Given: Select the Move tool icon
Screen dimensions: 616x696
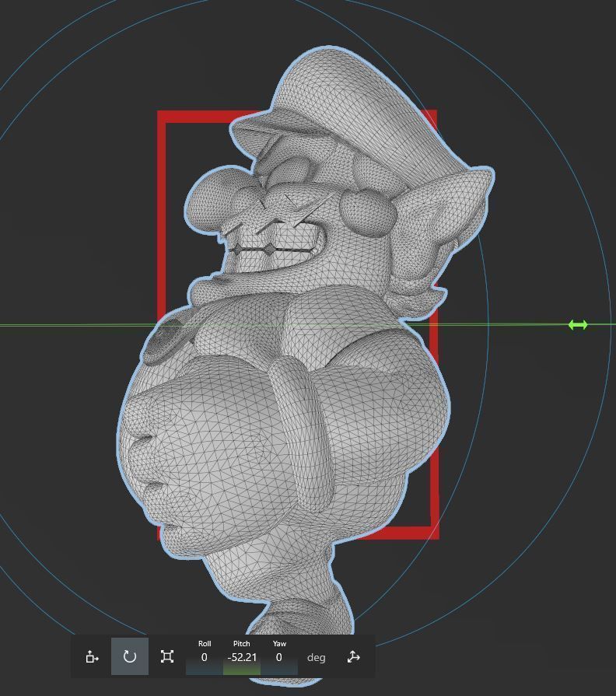Looking at the screenshot, I should 92,656.
